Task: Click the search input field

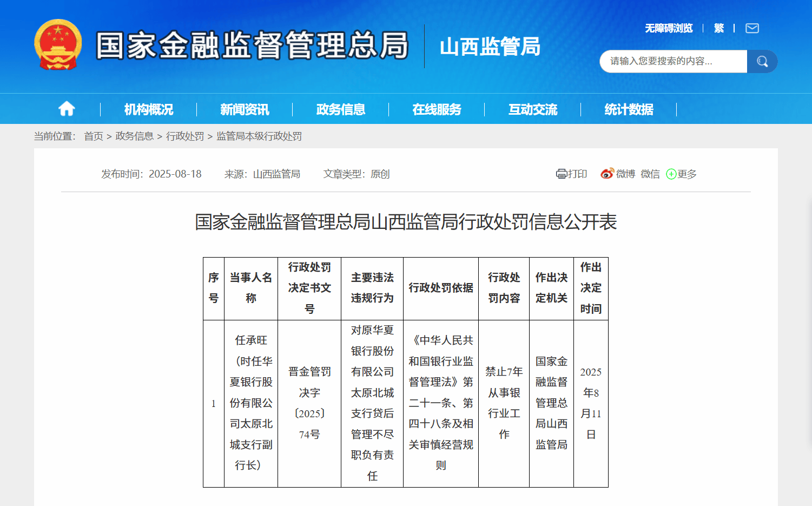Action: pyautogui.click(x=673, y=62)
